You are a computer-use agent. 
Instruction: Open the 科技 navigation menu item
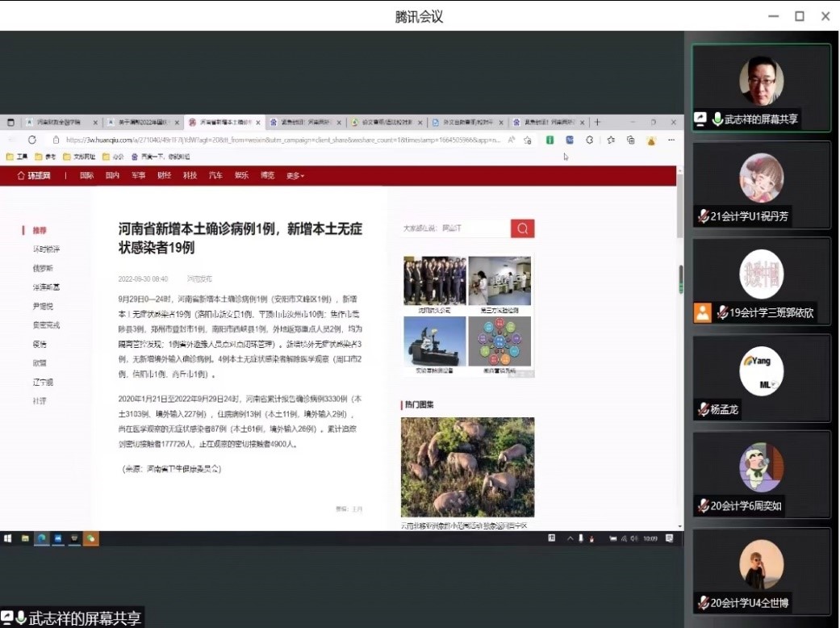point(190,175)
